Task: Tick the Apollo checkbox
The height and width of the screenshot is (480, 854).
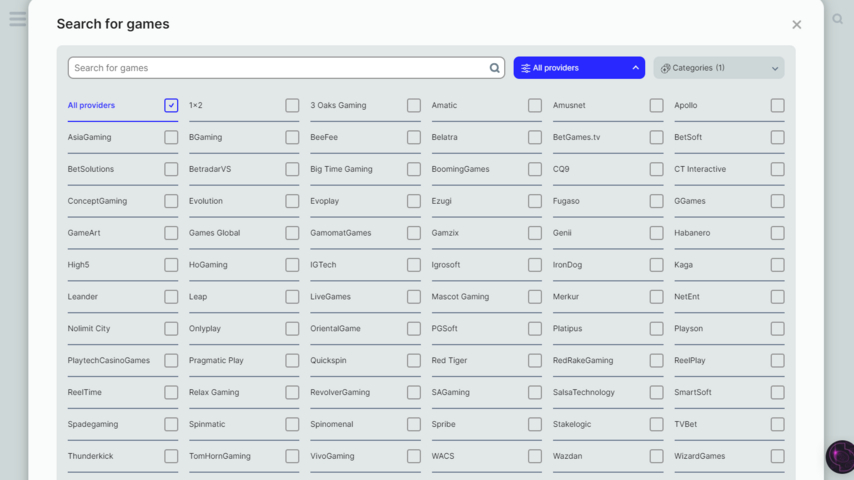Action: [x=777, y=105]
